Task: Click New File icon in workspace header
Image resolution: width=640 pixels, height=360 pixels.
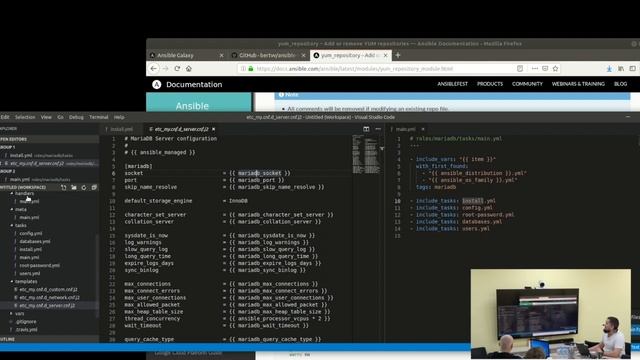Action: coord(64,187)
